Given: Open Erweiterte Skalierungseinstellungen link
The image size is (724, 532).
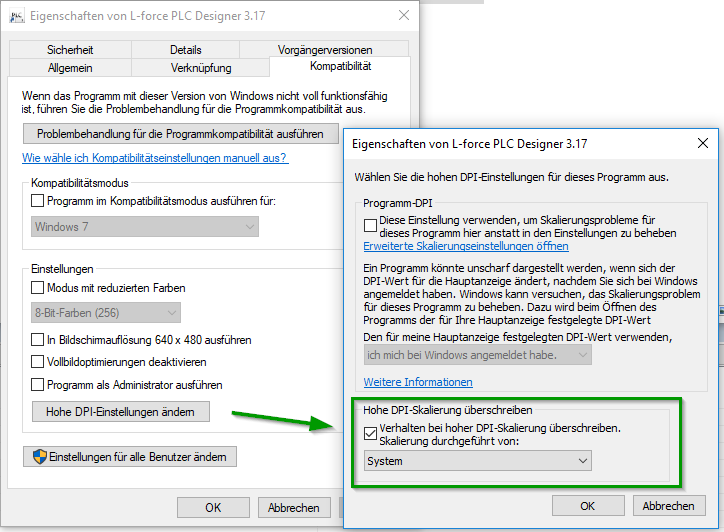Looking at the screenshot, I should (465, 246).
